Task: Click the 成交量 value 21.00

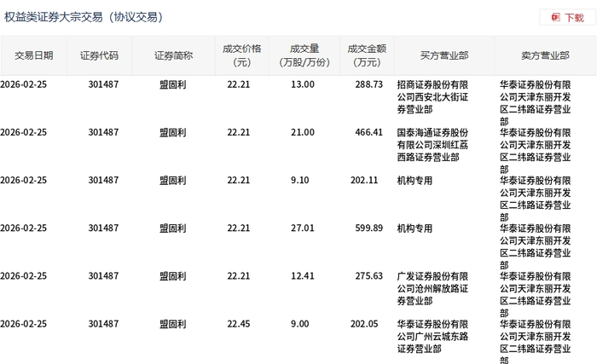Action: [303, 132]
